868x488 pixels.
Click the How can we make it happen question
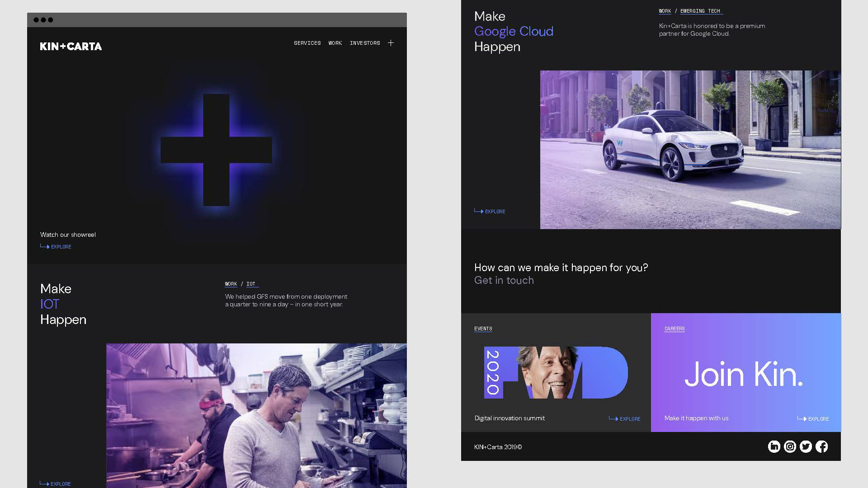[561, 267]
